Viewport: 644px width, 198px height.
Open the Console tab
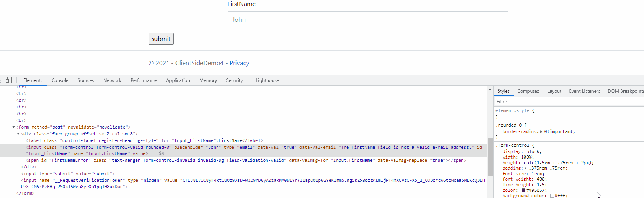pos(60,80)
